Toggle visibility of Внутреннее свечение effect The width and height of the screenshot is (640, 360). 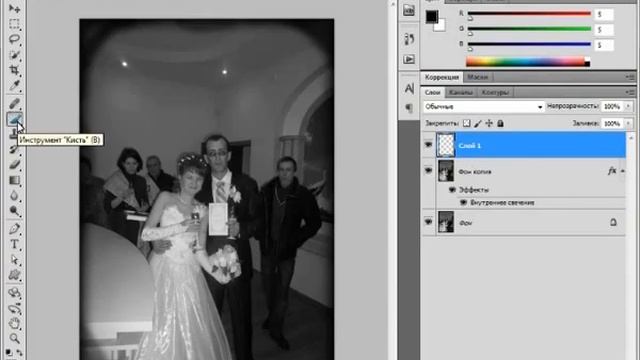tap(463, 202)
